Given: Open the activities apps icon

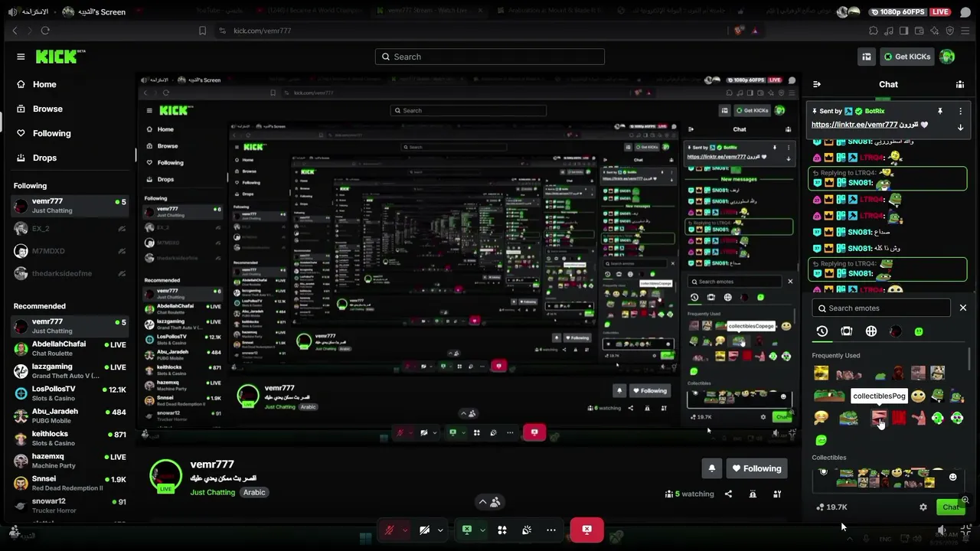Looking at the screenshot, I should click(502, 530).
